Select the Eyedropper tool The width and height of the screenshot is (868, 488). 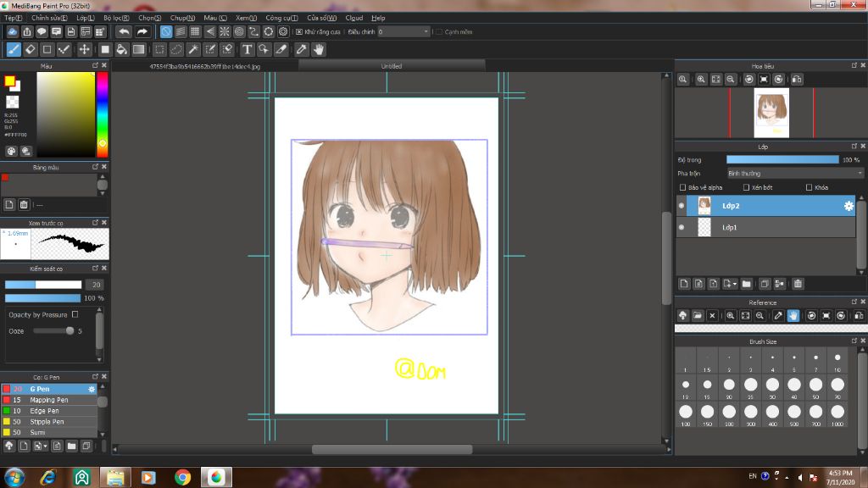301,50
